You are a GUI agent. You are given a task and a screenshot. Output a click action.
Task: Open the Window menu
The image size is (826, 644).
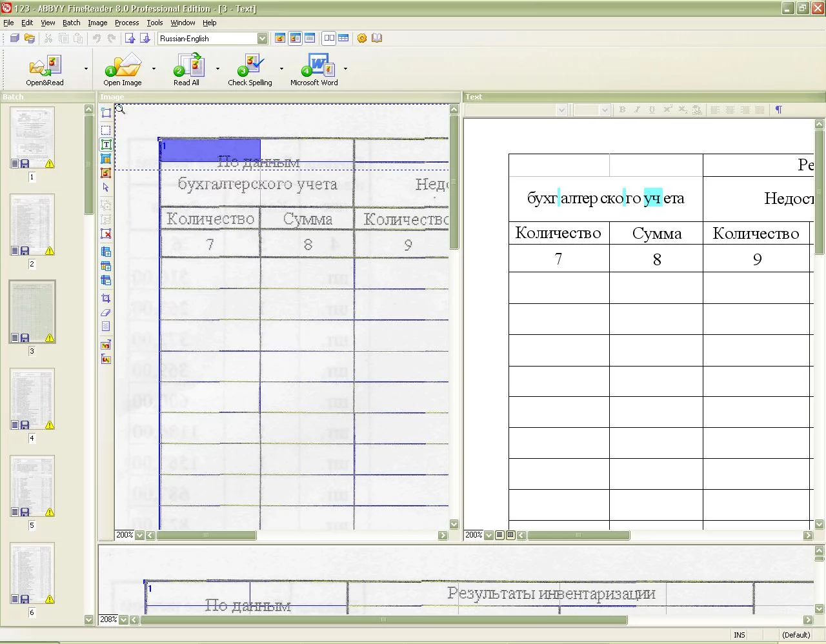pos(183,23)
